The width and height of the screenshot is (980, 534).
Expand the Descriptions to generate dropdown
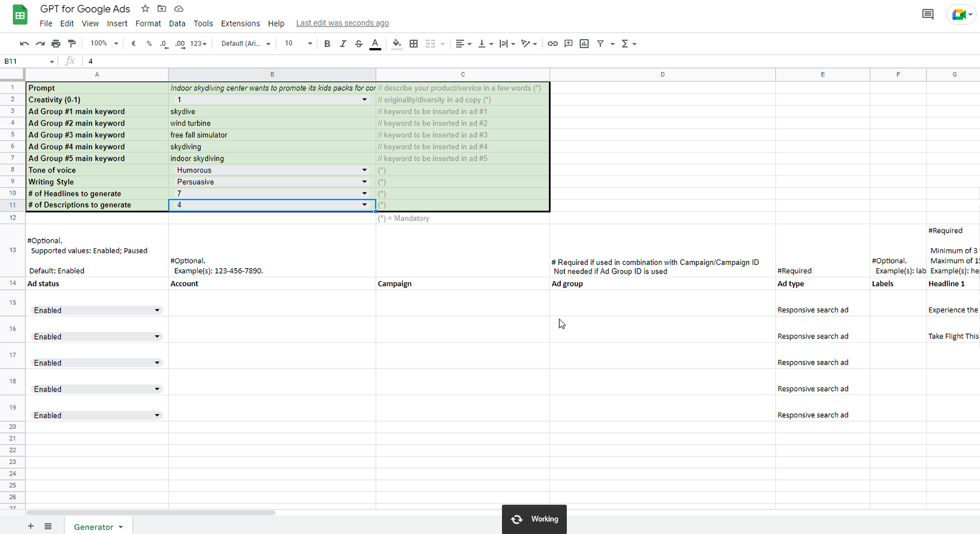click(x=365, y=205)
